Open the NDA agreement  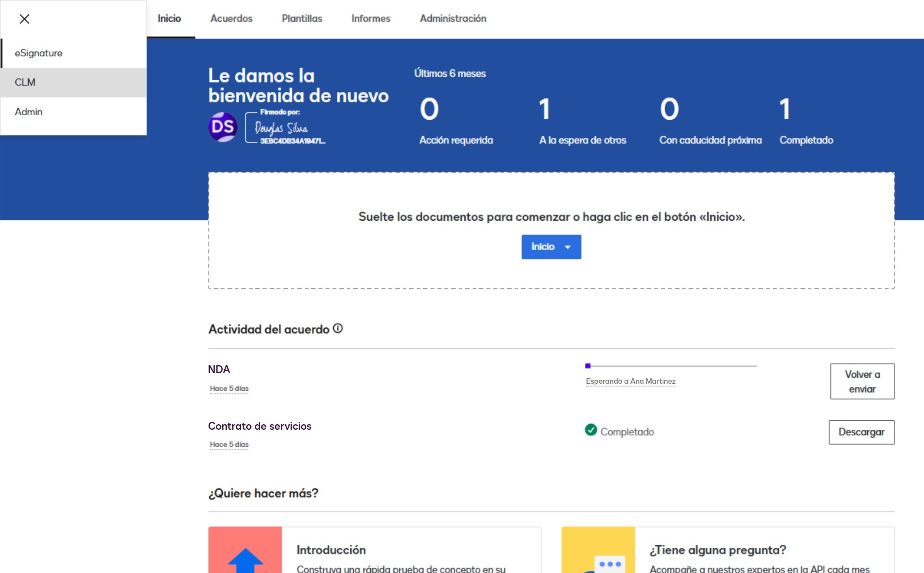tap(219, 369)
